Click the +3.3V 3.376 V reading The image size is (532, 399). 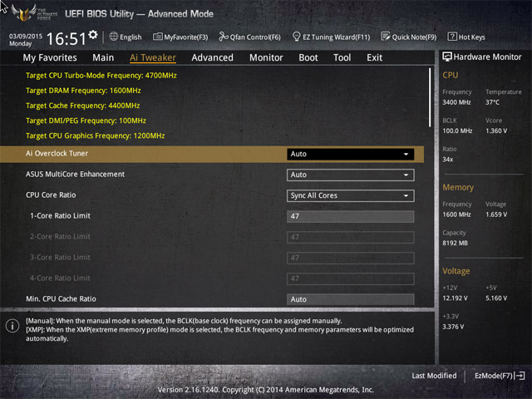pos(453,327)
